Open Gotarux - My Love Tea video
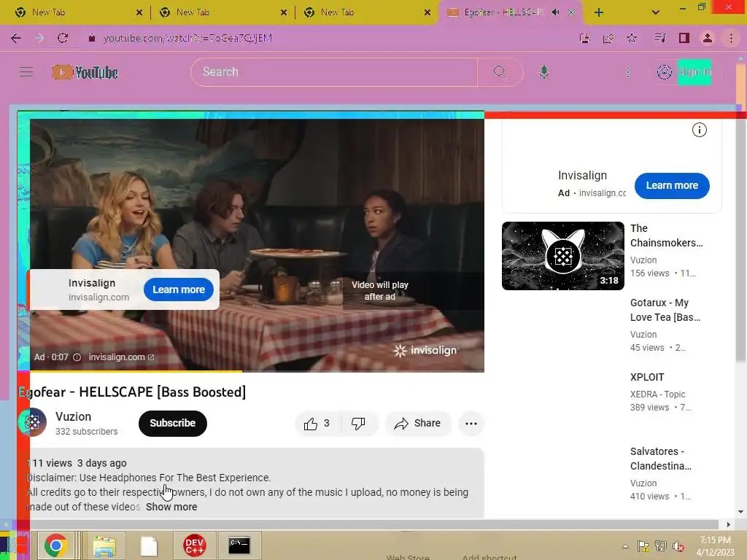The image size is (747, 560). point(665,310)
